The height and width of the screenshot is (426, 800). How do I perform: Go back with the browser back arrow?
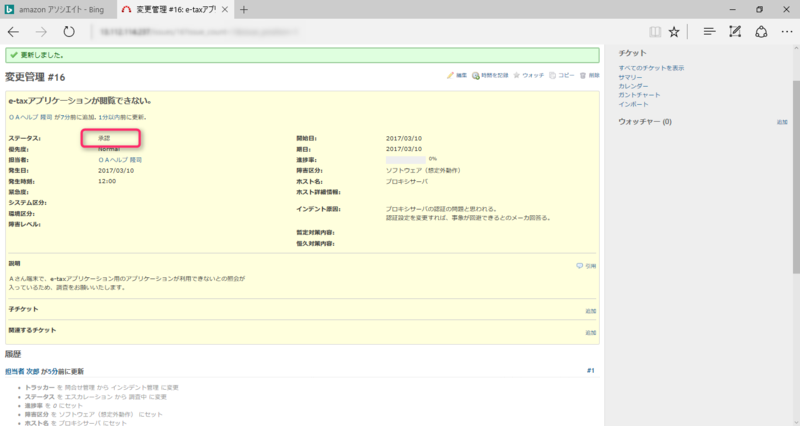[x=13, y=32]
